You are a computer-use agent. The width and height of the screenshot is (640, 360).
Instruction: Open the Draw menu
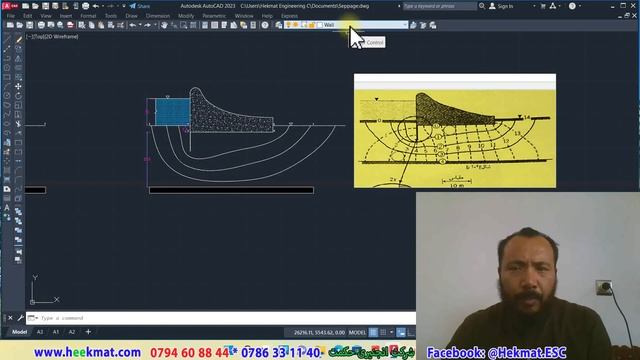pos(131,16)
